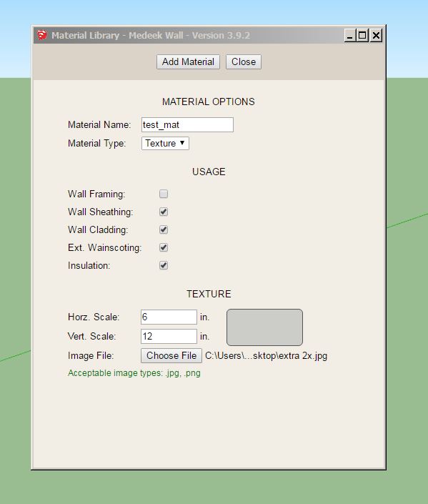This screenshot has width=428, height=504.
Task: Open the Material Type Texture dropdown
Action: point(165,144)
